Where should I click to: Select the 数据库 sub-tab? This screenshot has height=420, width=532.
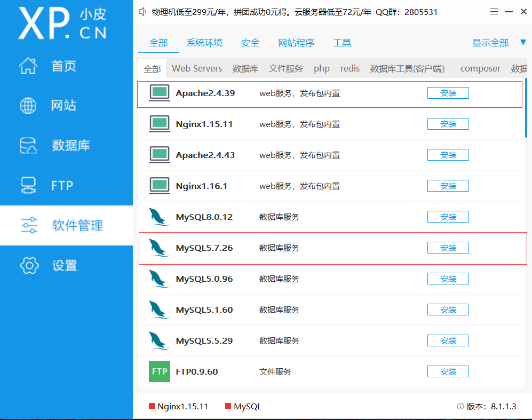(x=245, y=68)
